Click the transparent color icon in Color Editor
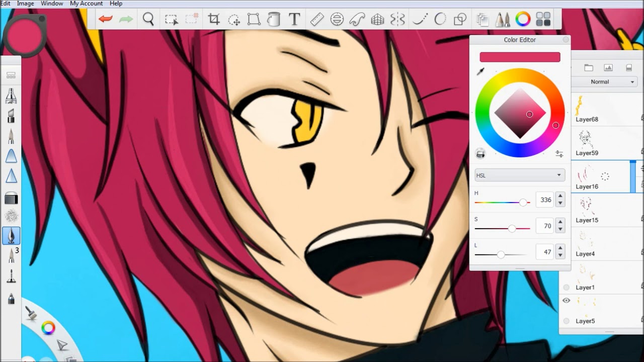644x362 pixels. [x=480, y=154]
